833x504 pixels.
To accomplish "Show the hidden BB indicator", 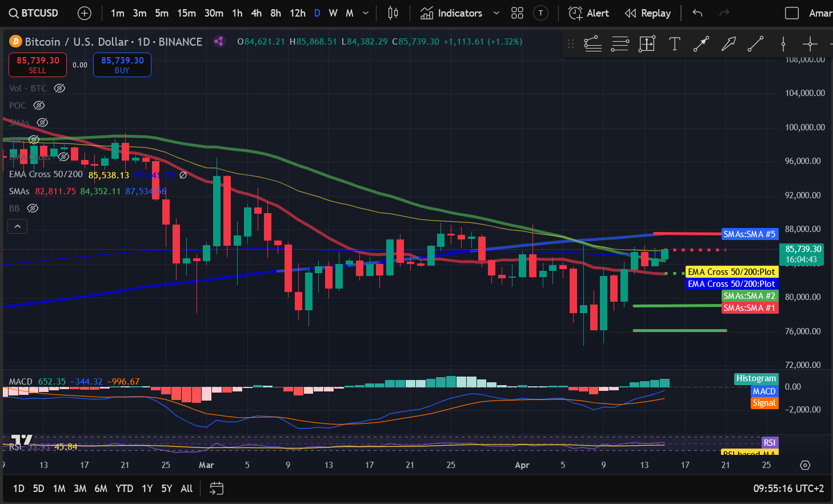I will pyautogui.click(x=33, y=208).
